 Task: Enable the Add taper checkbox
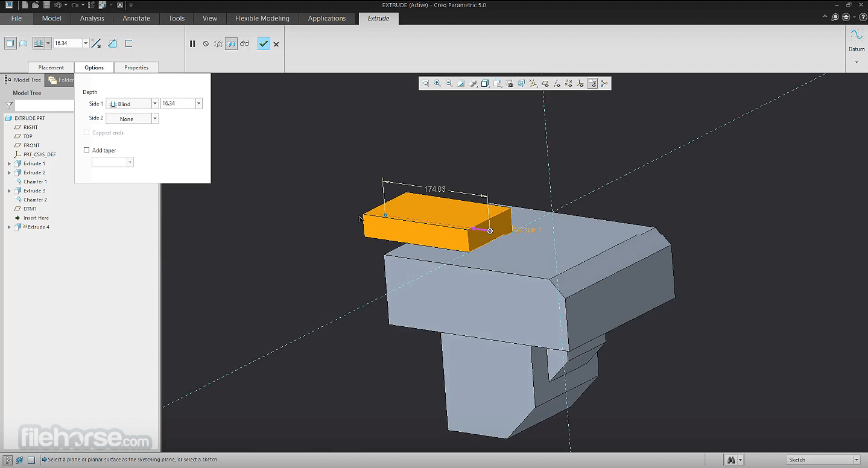[x=87, y=150]
